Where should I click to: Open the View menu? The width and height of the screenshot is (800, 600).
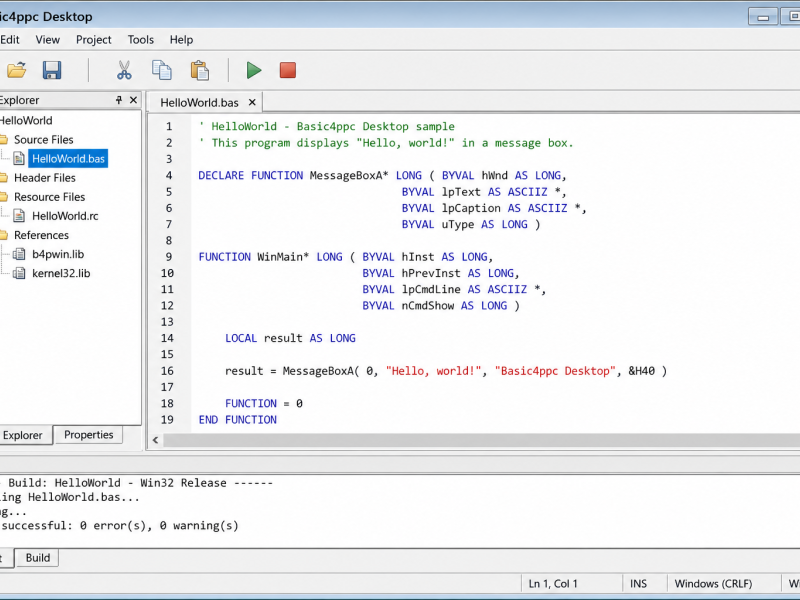47,40
